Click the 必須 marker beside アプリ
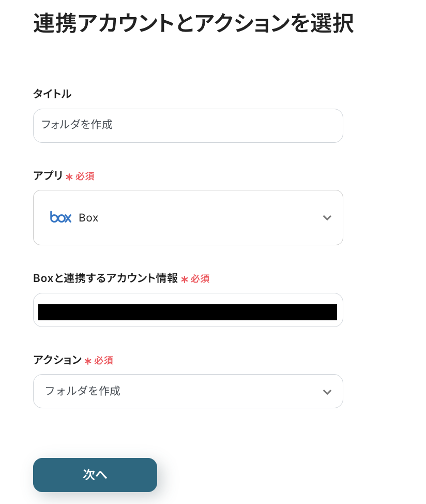 click(x=85, y=176)
